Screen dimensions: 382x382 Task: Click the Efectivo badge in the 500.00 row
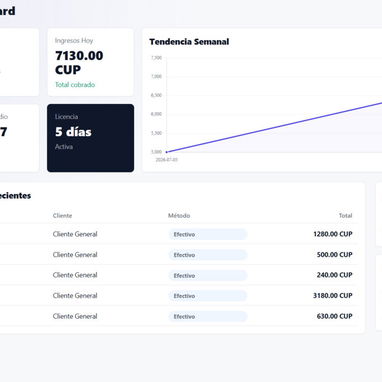208,255
